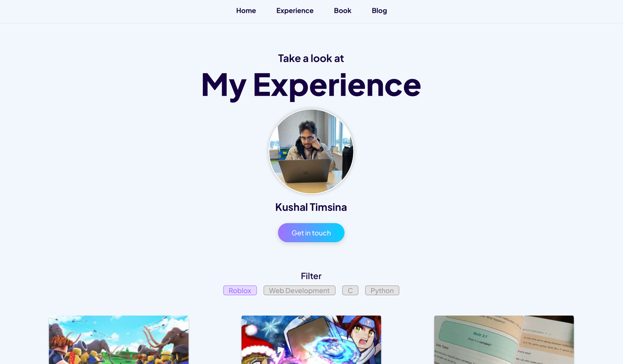Click the My Experience heading
This screenshot has height=364, width=623.
(x=311, y=85)
